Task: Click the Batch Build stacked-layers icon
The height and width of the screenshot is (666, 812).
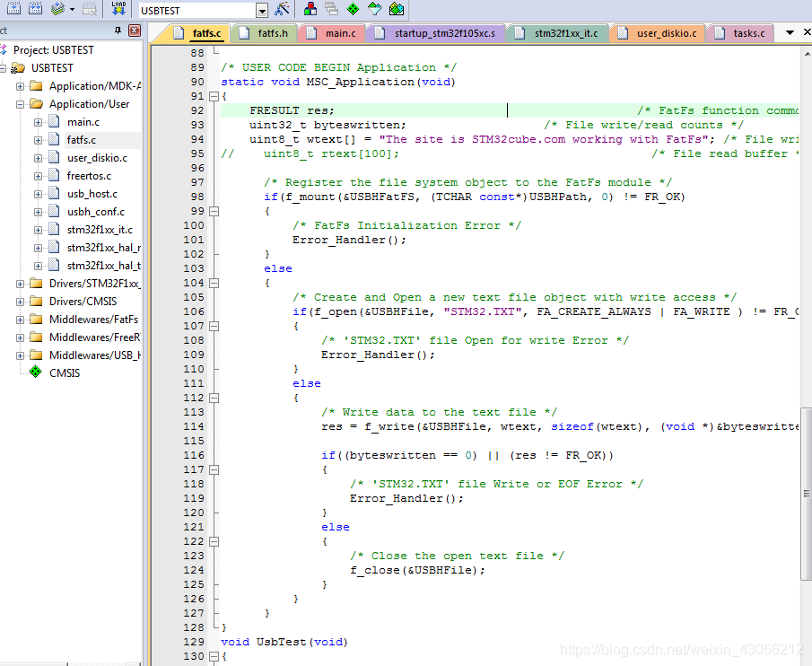Action: click(57, 8)
